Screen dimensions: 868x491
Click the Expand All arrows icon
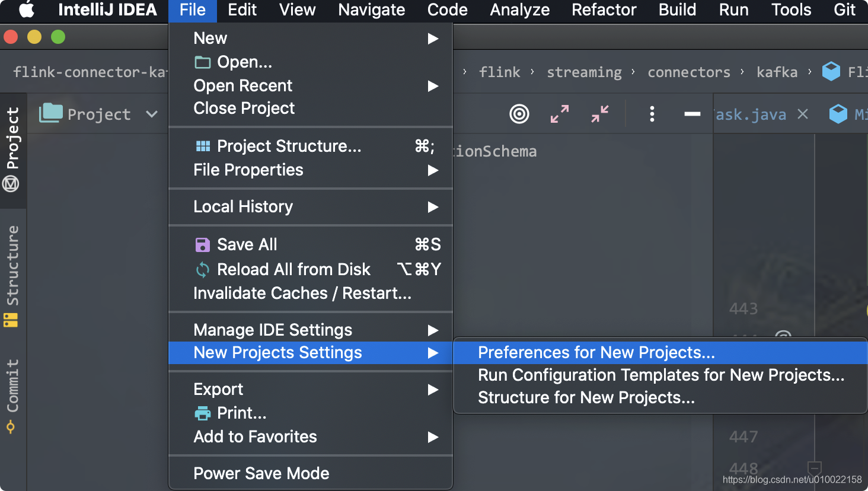tap(560, 114)
